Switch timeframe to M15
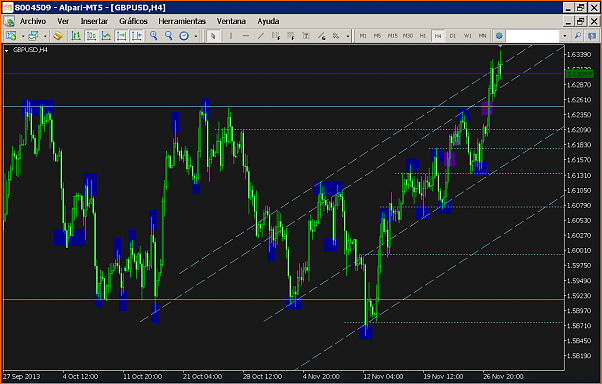 [392, 36]
